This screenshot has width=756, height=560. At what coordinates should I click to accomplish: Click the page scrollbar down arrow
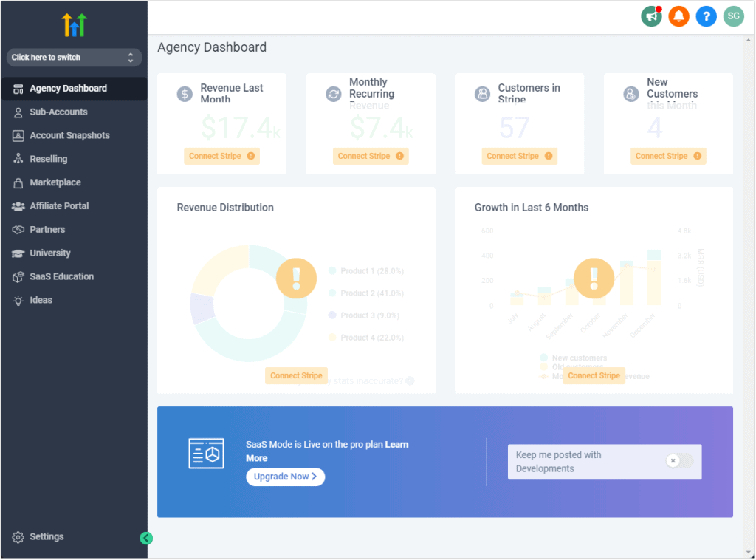(749, 553)
